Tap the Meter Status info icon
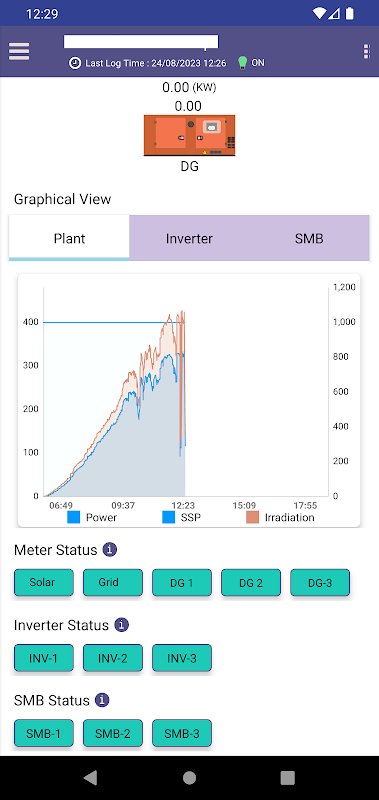Viewport: 379px width, 800px height. 110,549
